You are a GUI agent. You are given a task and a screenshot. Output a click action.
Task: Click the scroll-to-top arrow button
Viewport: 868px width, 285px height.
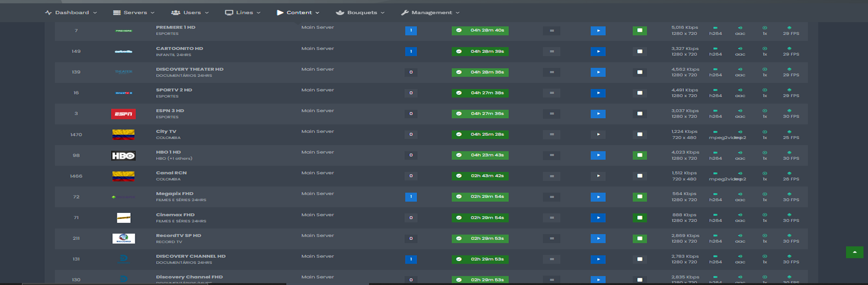[x=854, y=252]
